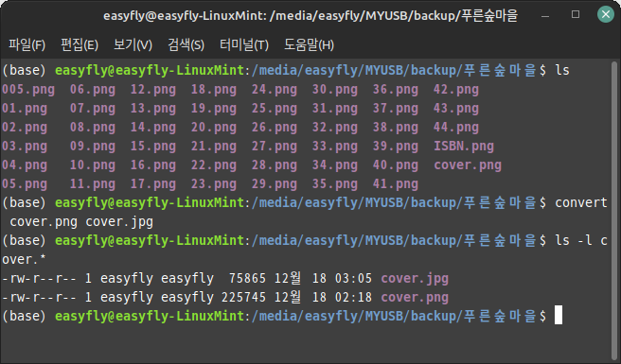Viewport: 621px width, 364px height.
Task: Click the filename 09.png
Action: 93,147
